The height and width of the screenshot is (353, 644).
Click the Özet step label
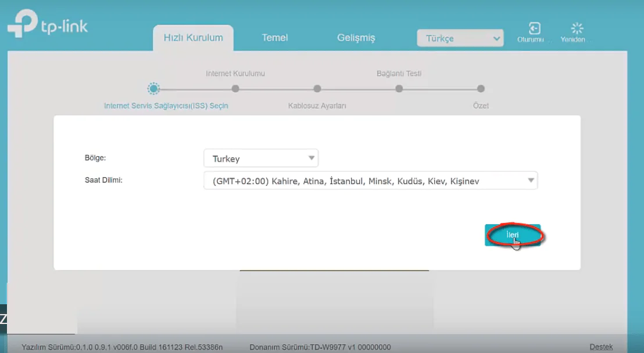[481, 106]
